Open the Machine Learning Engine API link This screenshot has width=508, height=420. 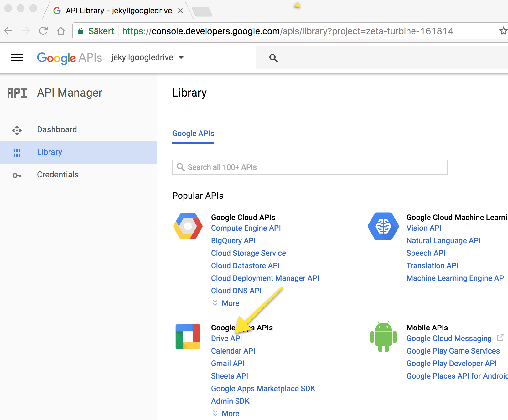tap(456, 278)
